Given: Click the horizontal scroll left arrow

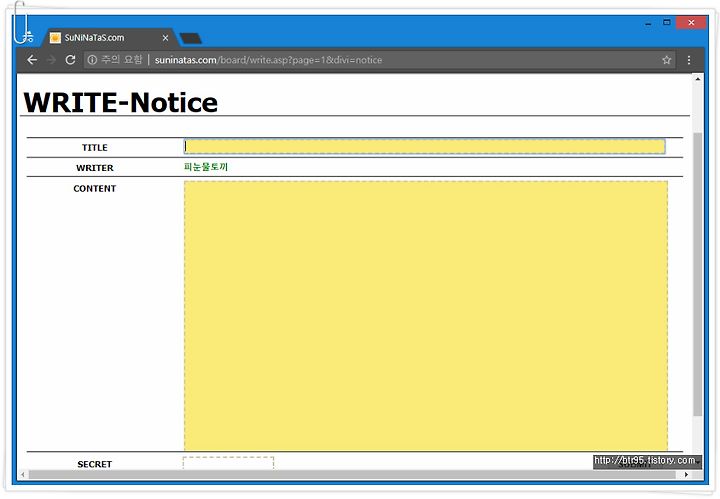Looking at the screenshot, I should pos(22,474).
